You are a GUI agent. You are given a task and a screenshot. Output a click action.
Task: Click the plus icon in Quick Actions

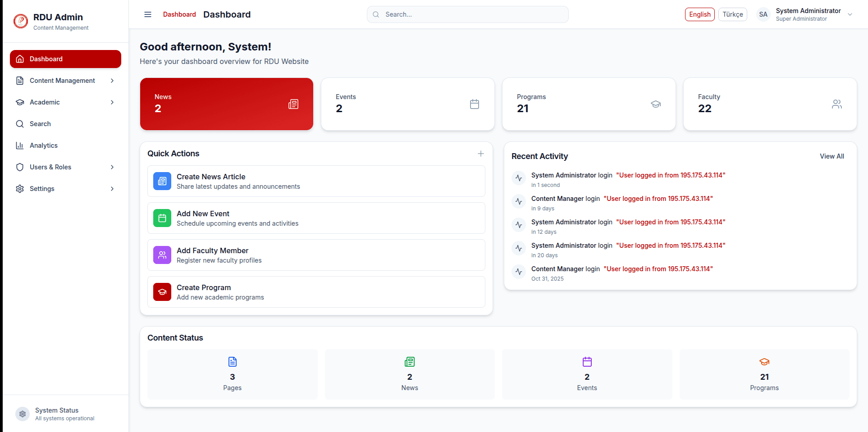click(481, 153)
